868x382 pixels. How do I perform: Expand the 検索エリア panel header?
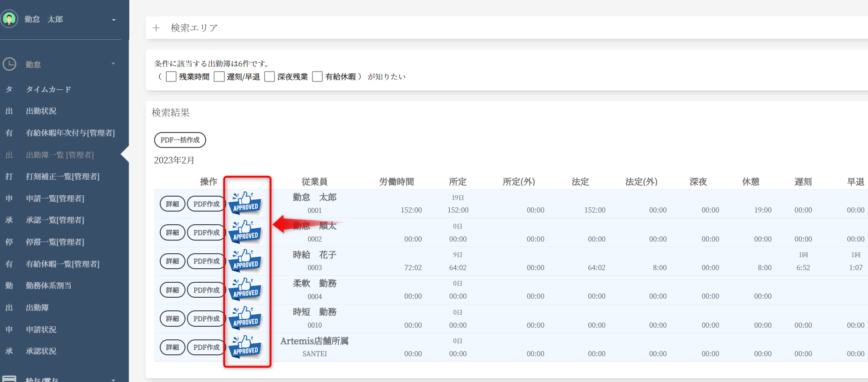[194, 28]
